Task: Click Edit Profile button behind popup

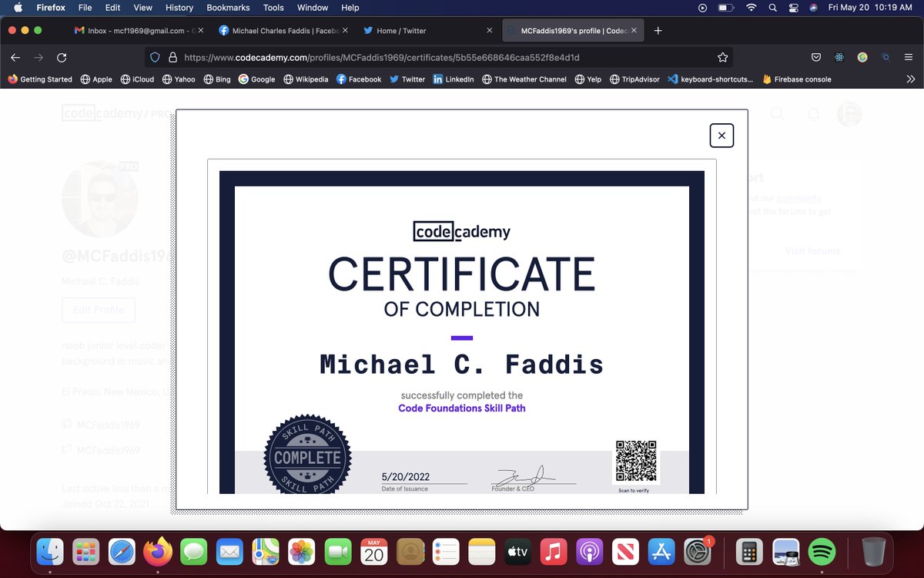Action: coord(99,310)
